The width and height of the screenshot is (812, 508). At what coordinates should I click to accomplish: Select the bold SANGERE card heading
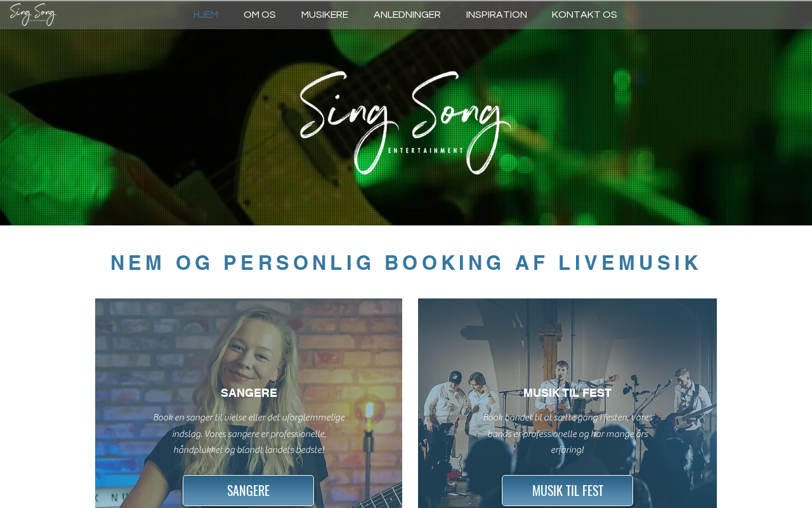click(249, 393)
